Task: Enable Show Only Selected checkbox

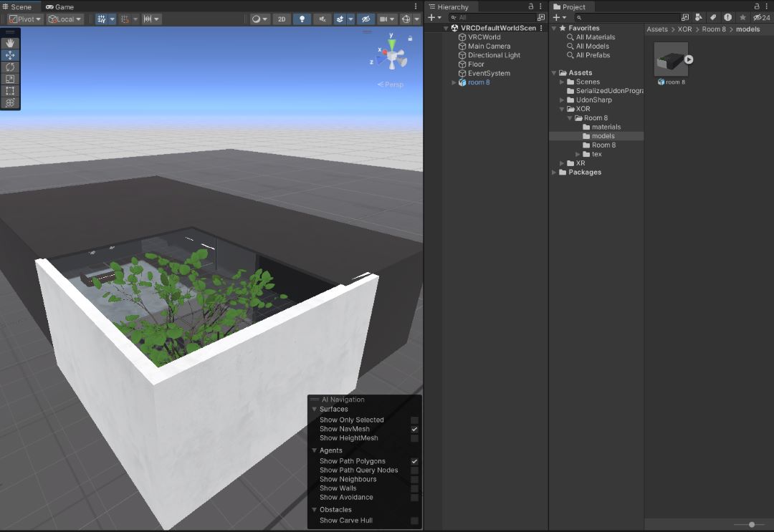Action: click(x=415, y=420)
